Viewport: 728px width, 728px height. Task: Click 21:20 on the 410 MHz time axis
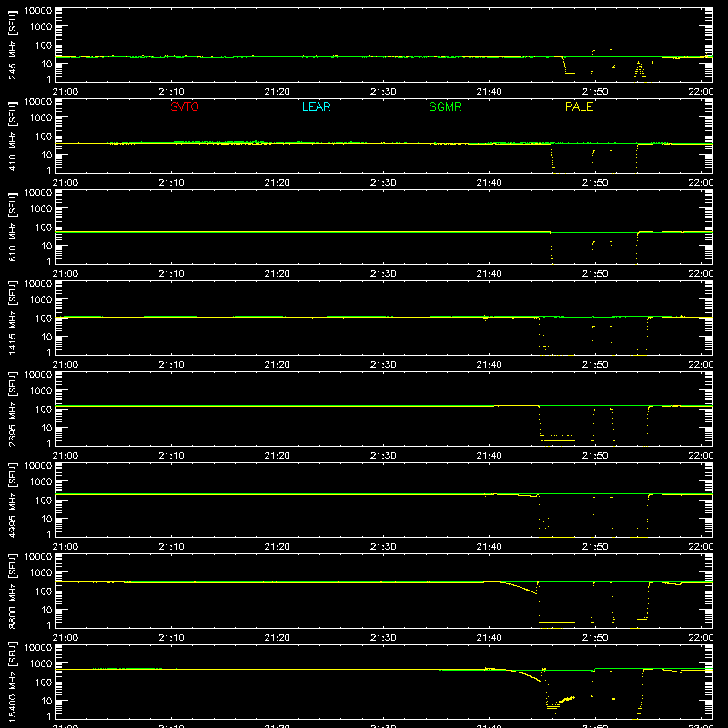[278, 183]
